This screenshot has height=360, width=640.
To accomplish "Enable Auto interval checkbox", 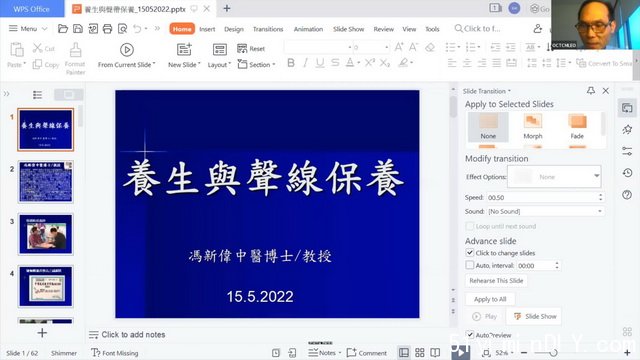I will (x=470, y=265).
